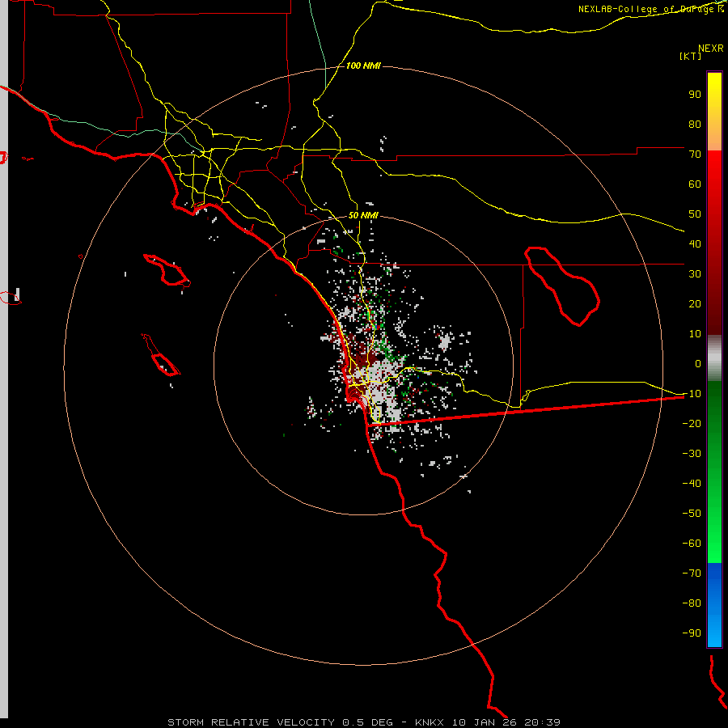Click the 0 knot scale value
Image resolution: width=728 pixels, height=728 pixels.
pyautogui.click(x=698, y=364)
